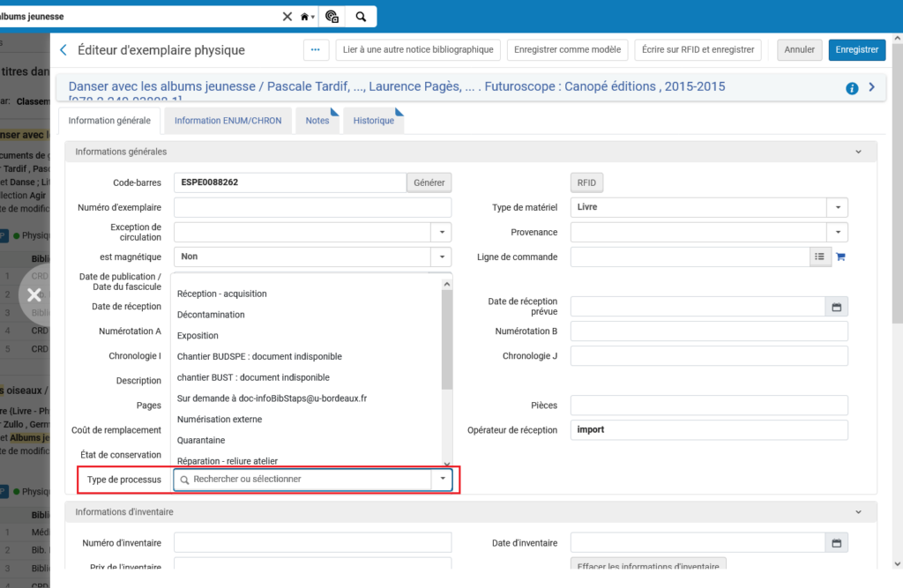Open the Exception de circulation dropdown
Image resolution: width=903 pixels, height=588 pixels.
point(441,233)
